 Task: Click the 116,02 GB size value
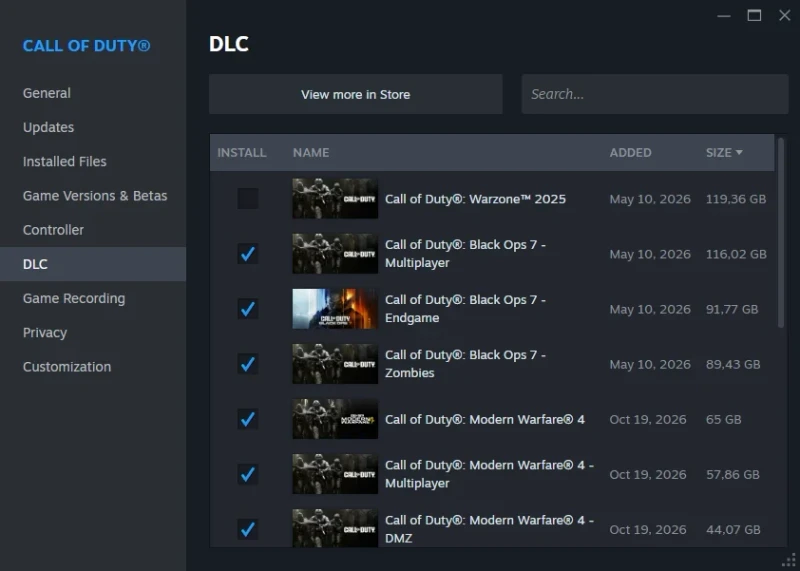736,254
